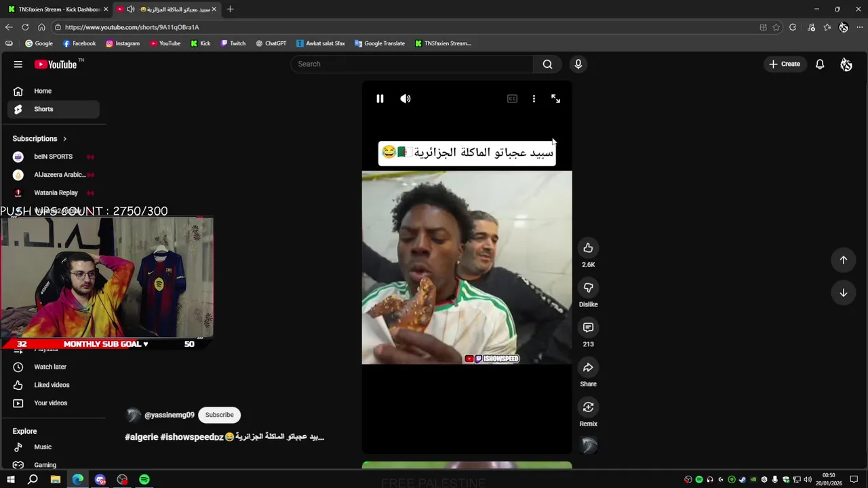The width and height of the screenshot is (868, 488).
Task: Open the Google bookmark
Action: pos(39,43)
